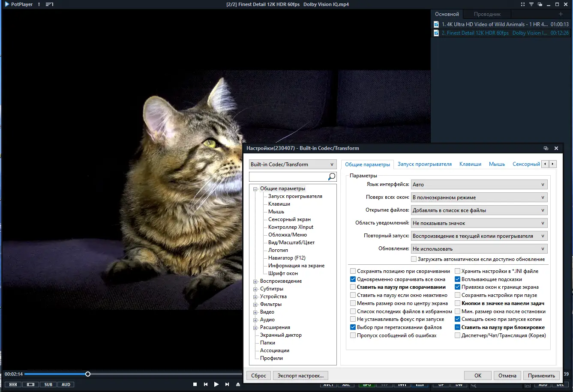This screenshot has width=573, height=392.
Task: Uncheck "Выбор при перетаскивании файлов"
Action: (353, 327)
